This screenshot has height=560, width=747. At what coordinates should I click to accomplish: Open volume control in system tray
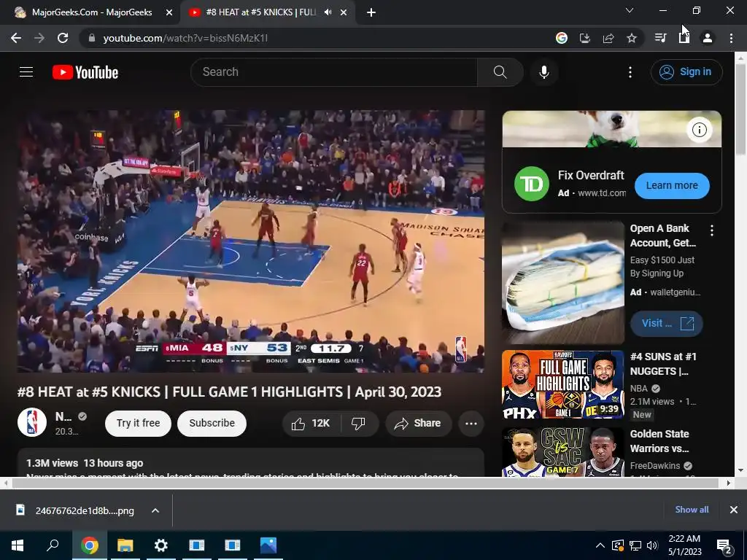pos(652,545)
